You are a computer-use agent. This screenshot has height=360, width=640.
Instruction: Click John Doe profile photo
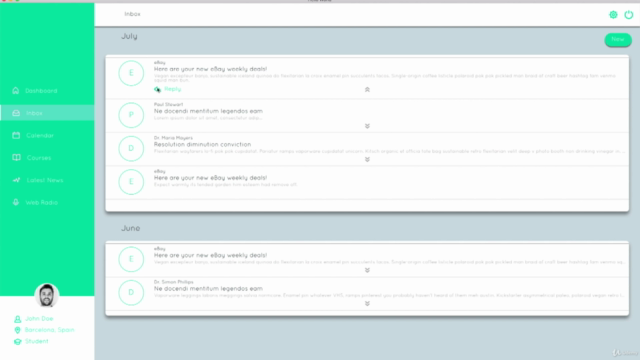(47, 295)
